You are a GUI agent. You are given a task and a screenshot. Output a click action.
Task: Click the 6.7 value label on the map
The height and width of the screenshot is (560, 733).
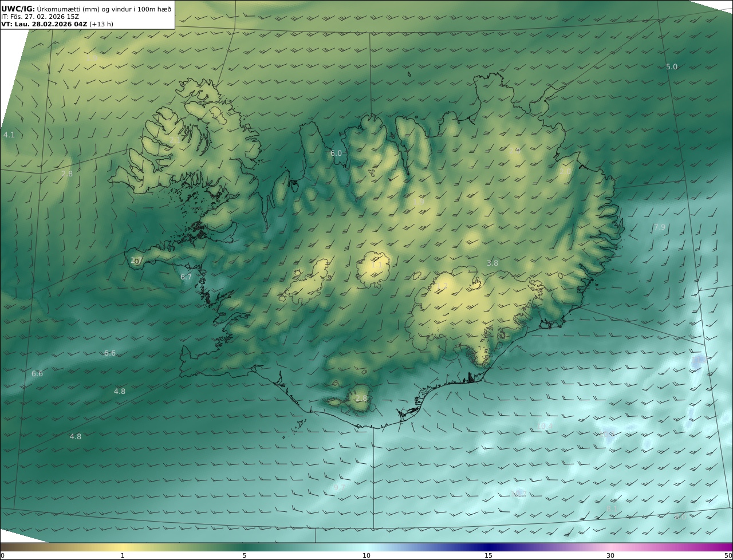186,277
